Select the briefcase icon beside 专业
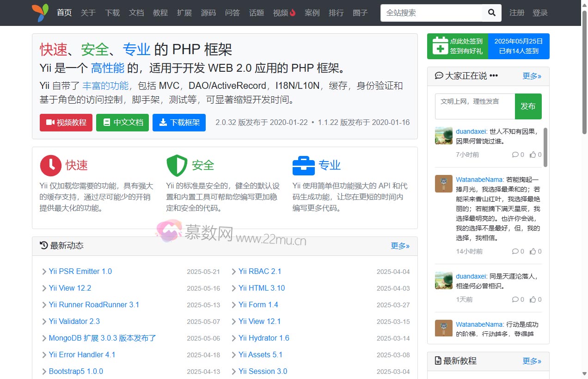This screenshot has width=588, height=379. click(304, 165)
